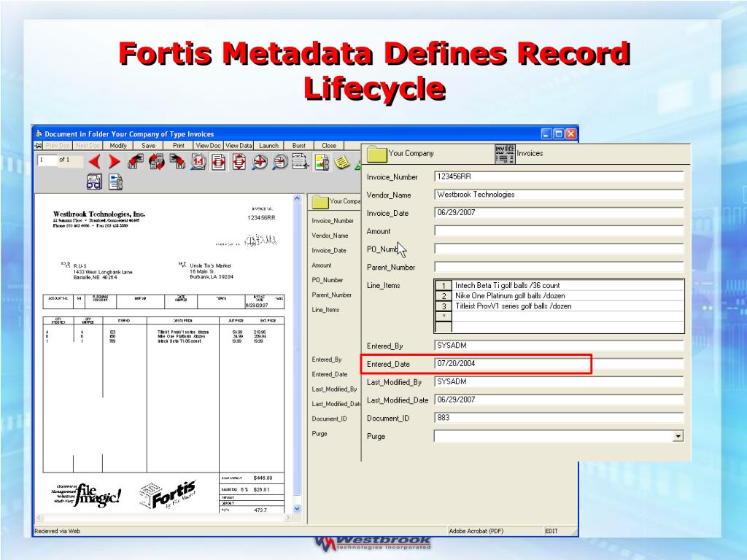747x560 pixels.
Task: Click the empty Amount field
Action: coord(559,231)
